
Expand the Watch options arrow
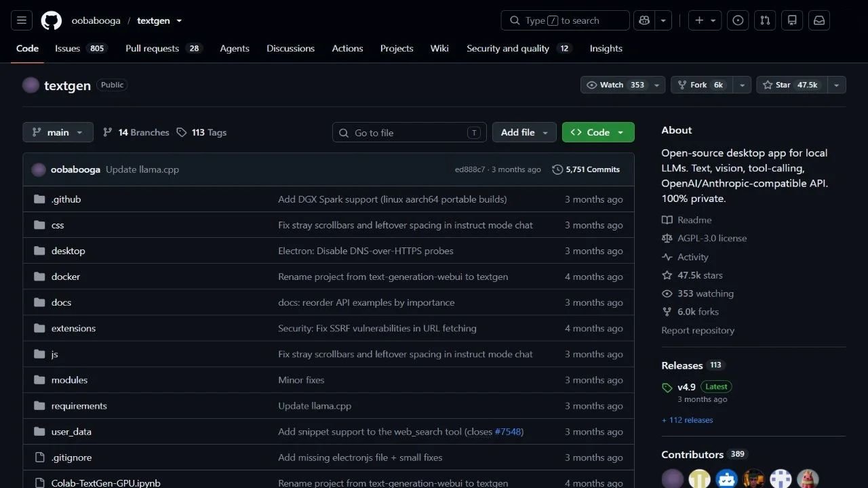coord(657,85)
